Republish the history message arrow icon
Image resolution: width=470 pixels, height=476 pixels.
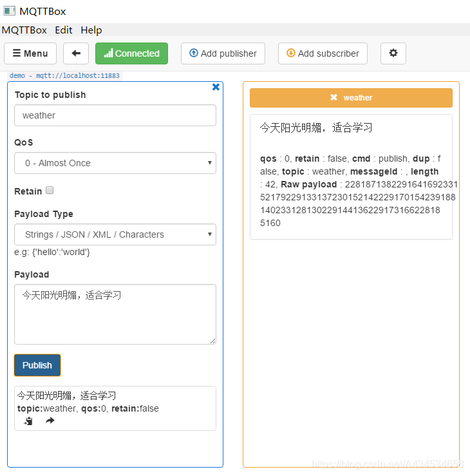pos(50,421)
